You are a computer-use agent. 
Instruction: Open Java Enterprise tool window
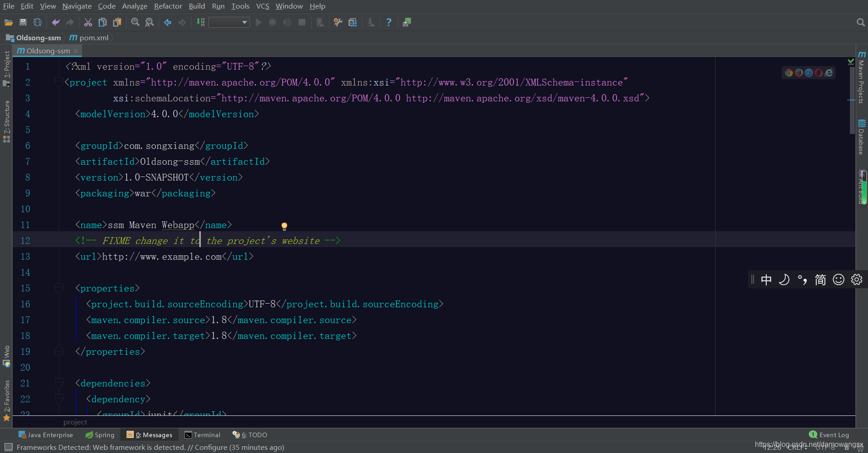(x=46, y=435)
